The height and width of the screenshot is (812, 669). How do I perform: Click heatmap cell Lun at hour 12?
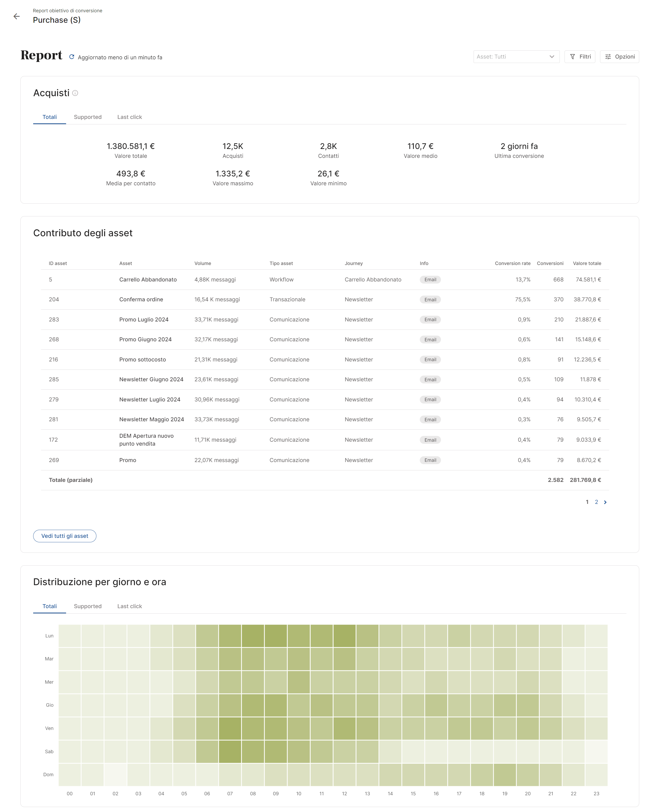pyautogui.click(x=345, y=636)
